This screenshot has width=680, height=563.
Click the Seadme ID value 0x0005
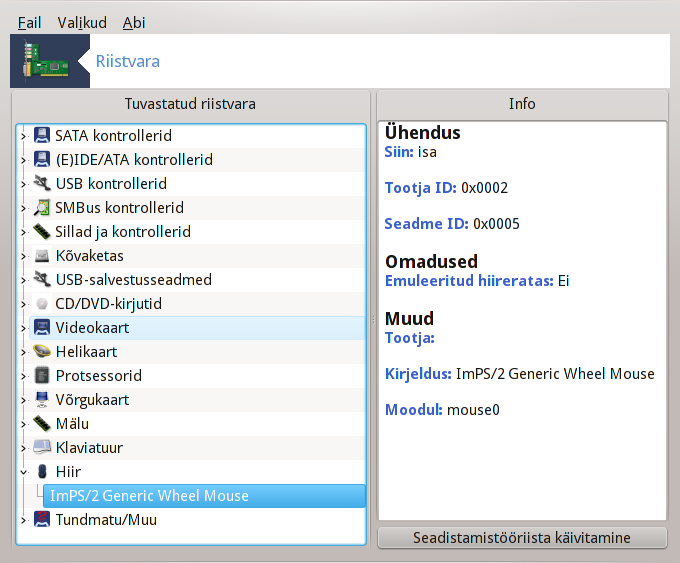[x=496, y=224]
